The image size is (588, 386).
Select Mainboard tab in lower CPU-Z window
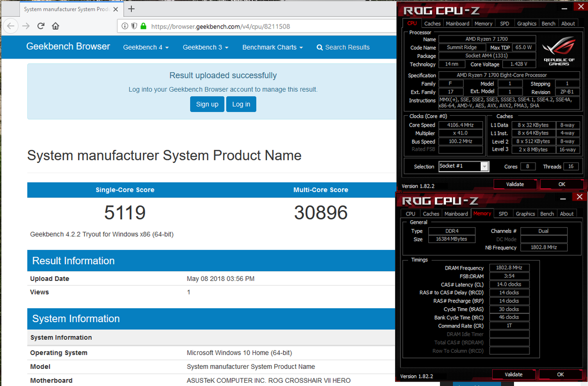[456, 213]
